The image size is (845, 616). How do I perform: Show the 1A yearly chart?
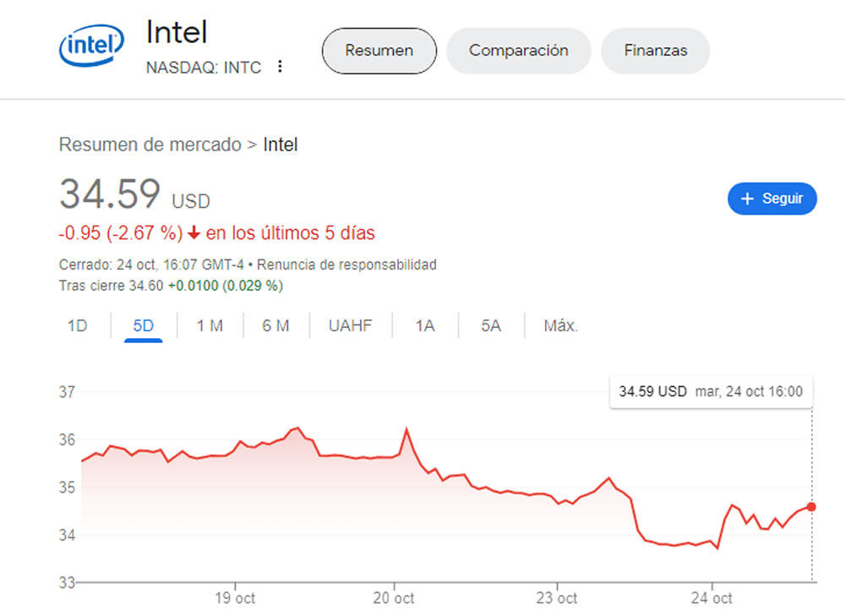click(425, 325)
